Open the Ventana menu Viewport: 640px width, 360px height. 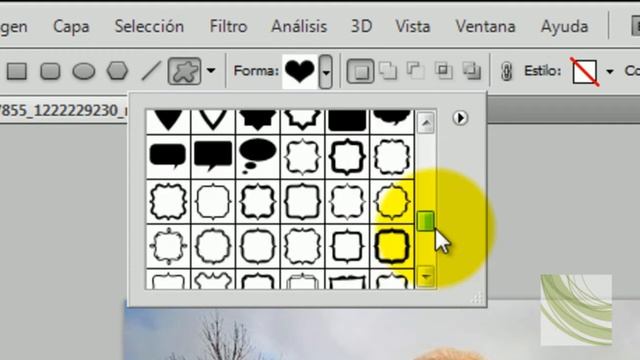[485, 27]
